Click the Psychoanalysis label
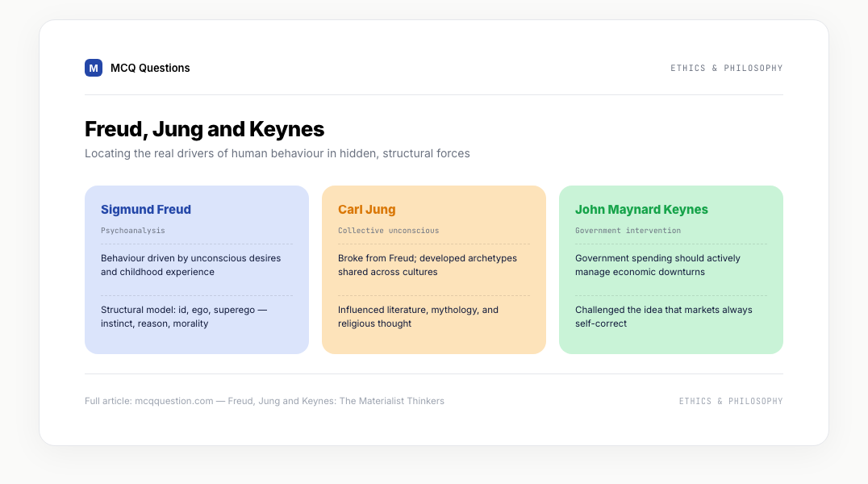Screen dimensions: 868x484 click(133, 231)
